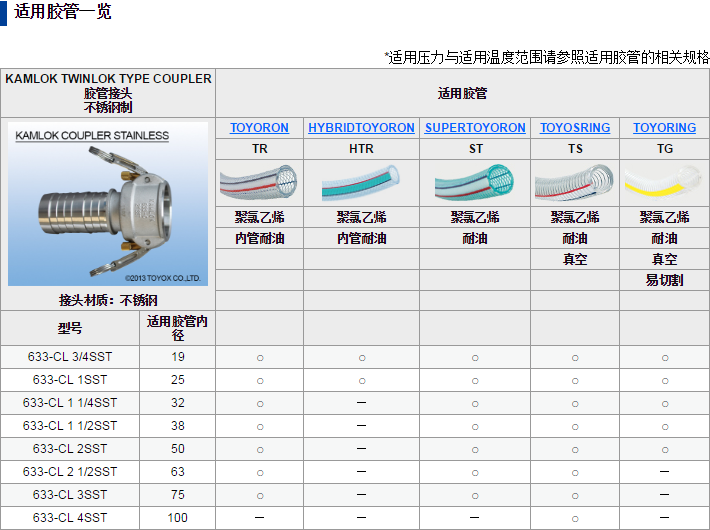Select model cell 633-CL 4SST

[x=70, y=518]
